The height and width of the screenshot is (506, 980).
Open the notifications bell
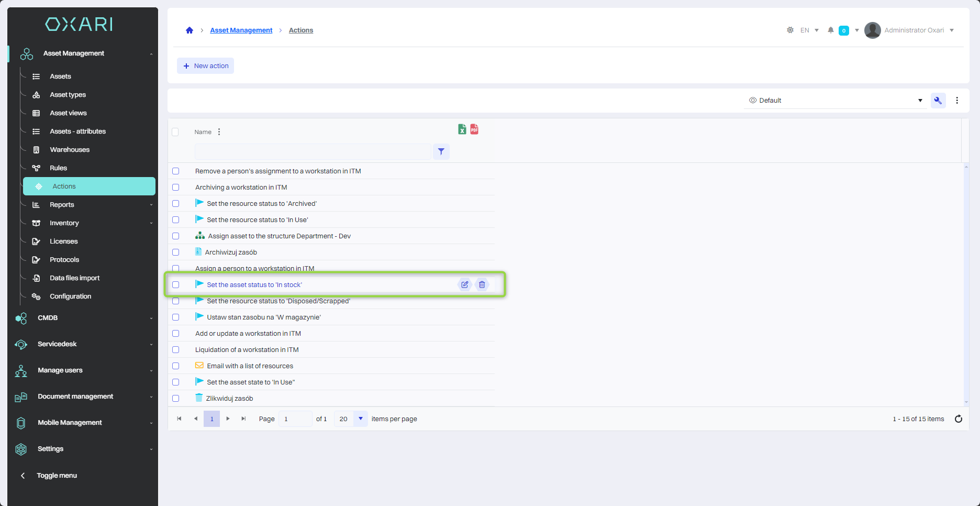point(830,30)
